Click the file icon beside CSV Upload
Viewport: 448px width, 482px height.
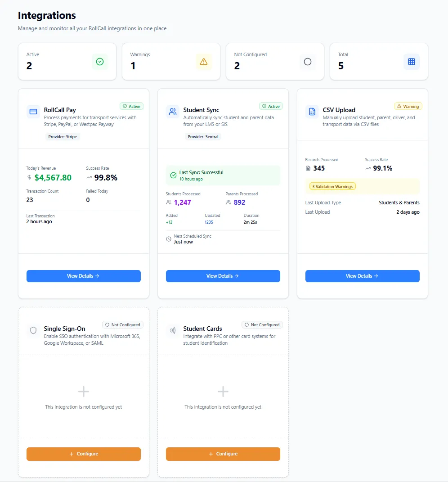pyautogui.click(x=312, y=112)
